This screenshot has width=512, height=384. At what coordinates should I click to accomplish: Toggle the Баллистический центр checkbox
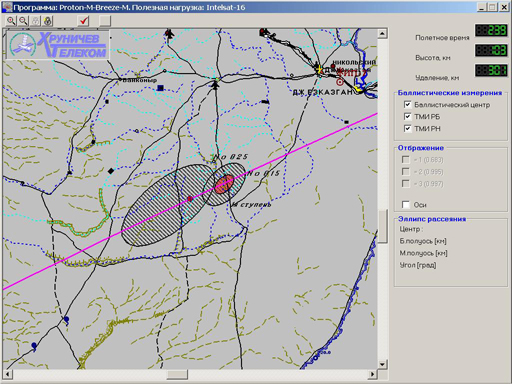407,105
